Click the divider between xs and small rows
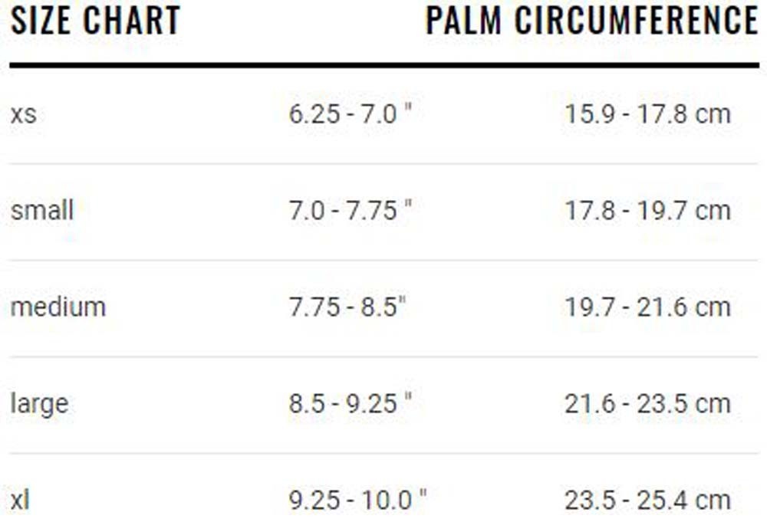Viewport: 767px width, 532px height. tap(383, 163)
